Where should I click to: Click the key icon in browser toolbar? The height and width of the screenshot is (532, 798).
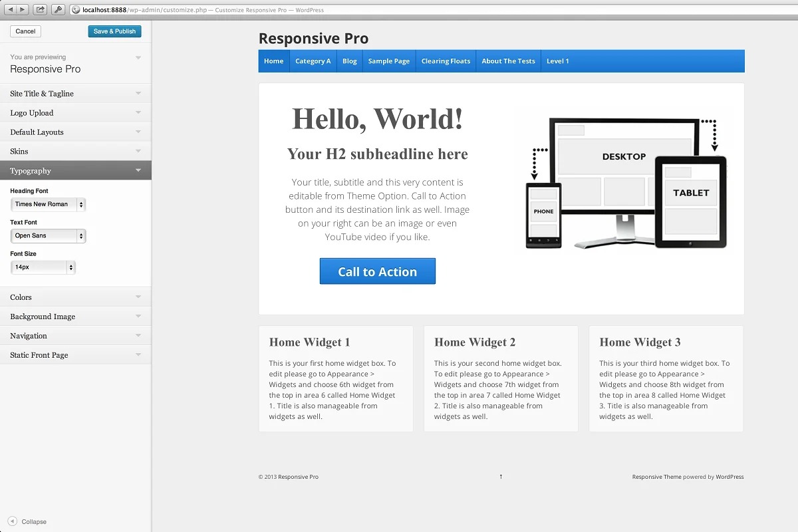coord(58,9)
